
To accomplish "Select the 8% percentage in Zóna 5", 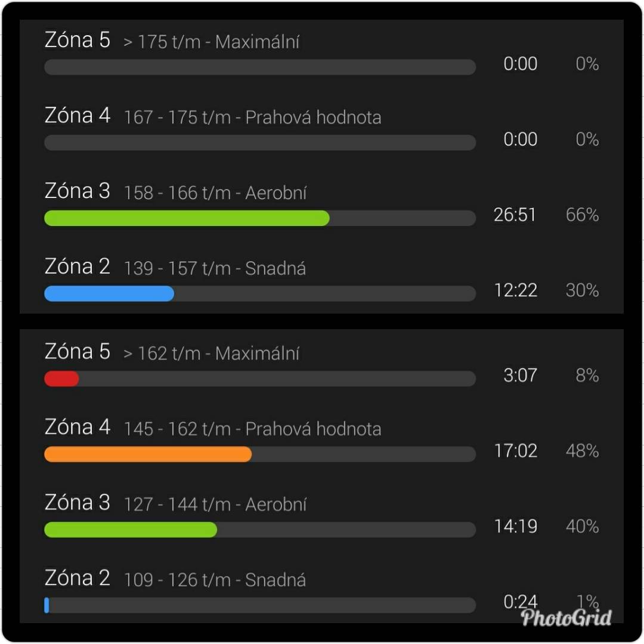I will (587, 376).
